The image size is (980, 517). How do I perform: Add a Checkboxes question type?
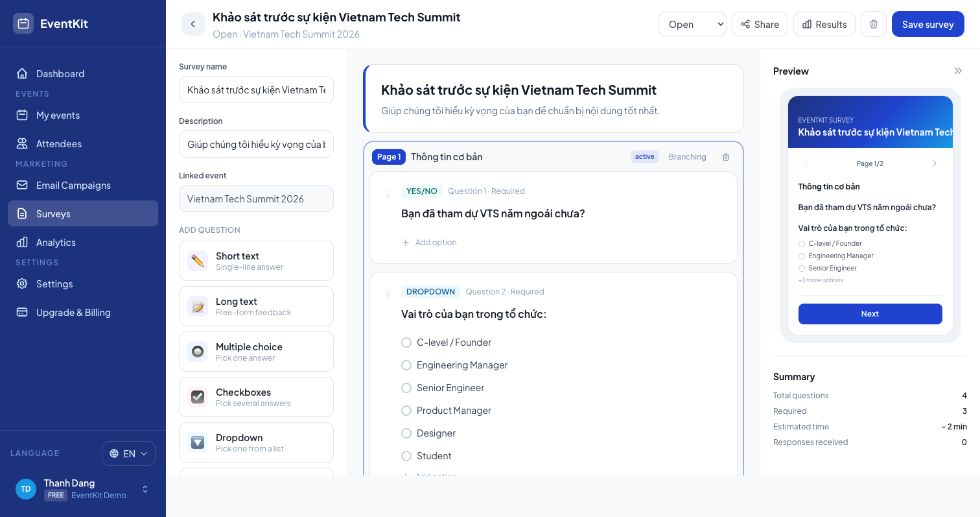pyautogui.click(x=256, y=397)
